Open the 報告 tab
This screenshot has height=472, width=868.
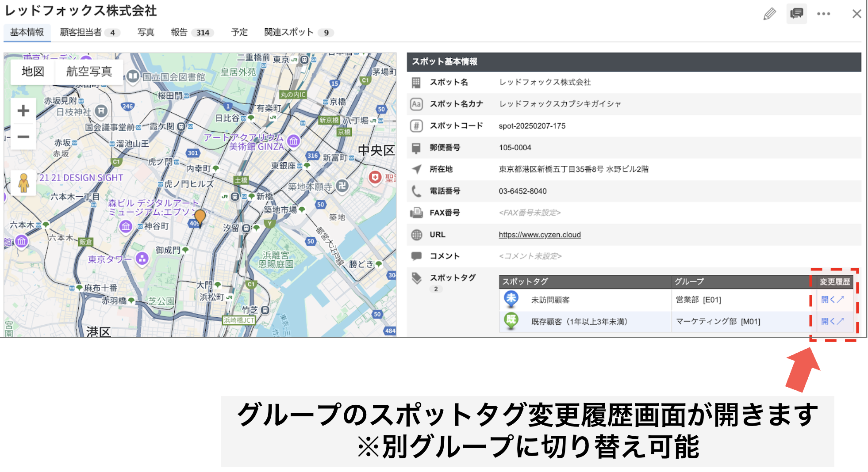click(x=192, y=32)
